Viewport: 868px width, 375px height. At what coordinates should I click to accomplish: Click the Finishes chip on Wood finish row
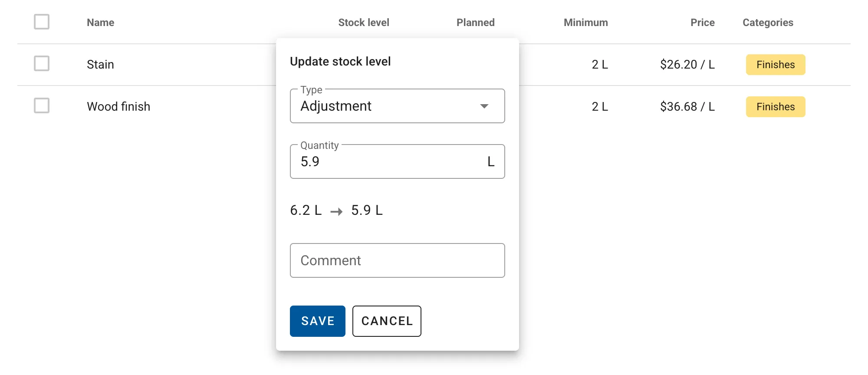pyautogui.click(x=775, y=106)
